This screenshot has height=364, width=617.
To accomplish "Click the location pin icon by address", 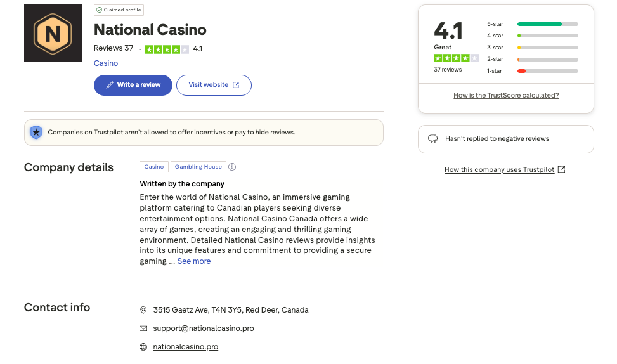I will tap(143, 310).
